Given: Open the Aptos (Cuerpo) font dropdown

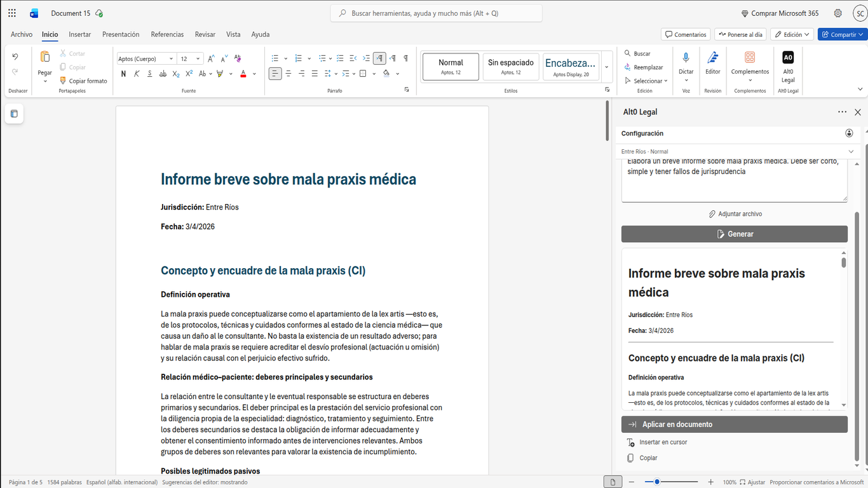Looking at the screenshot, I should pos(146,58).
